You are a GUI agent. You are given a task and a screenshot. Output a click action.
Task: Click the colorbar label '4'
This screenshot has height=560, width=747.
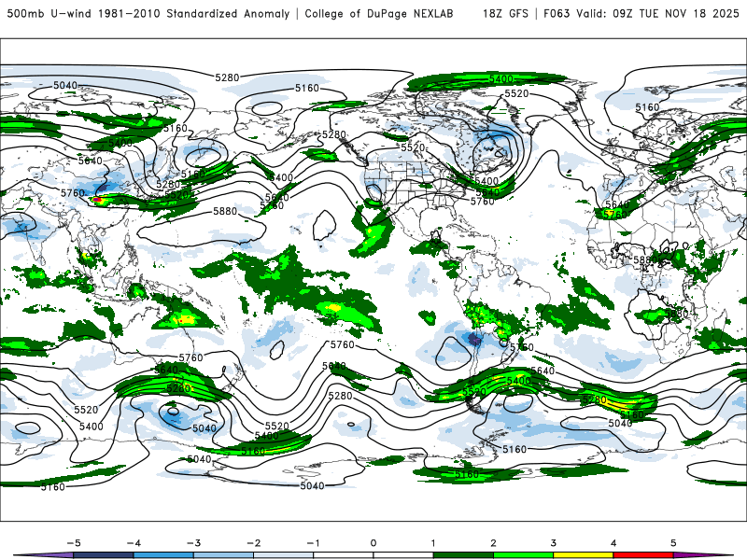[x=613, y=543]
